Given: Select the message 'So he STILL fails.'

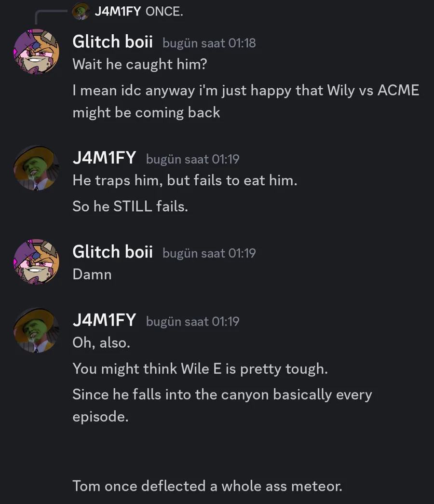Looking at the screenshot, I should click(x=130, y=206).
